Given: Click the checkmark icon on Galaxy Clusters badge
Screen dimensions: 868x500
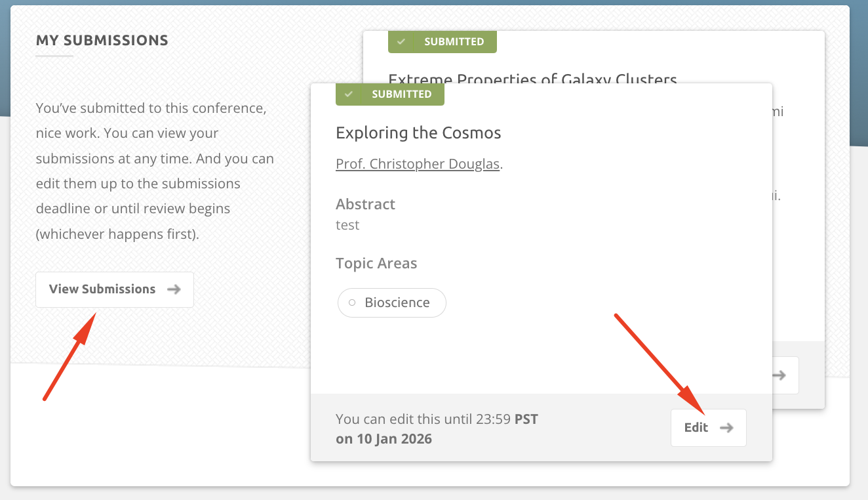Looking at the screenshot, I should (x=401, y=42).
